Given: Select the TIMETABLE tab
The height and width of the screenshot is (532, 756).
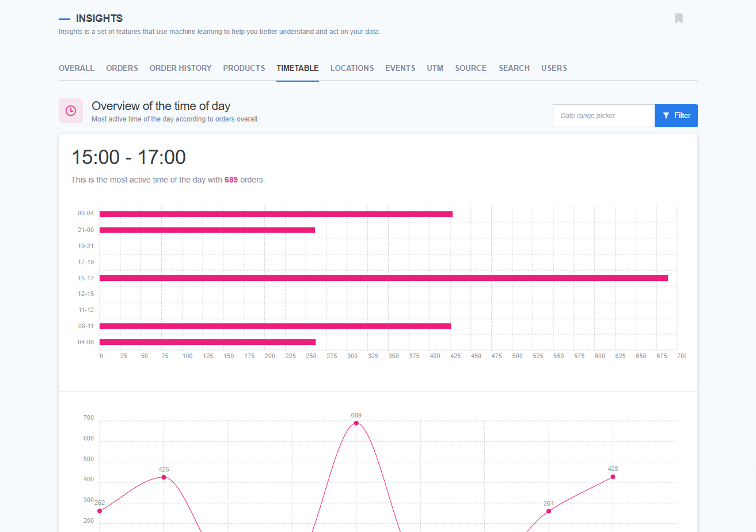Looking at the screenshot, I should coord(298,68).
